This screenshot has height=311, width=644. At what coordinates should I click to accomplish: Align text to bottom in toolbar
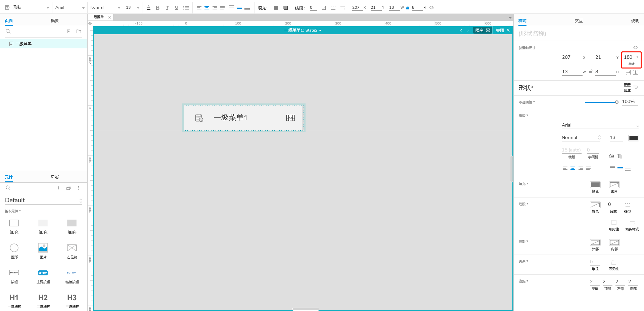click(x=247, y=8)
